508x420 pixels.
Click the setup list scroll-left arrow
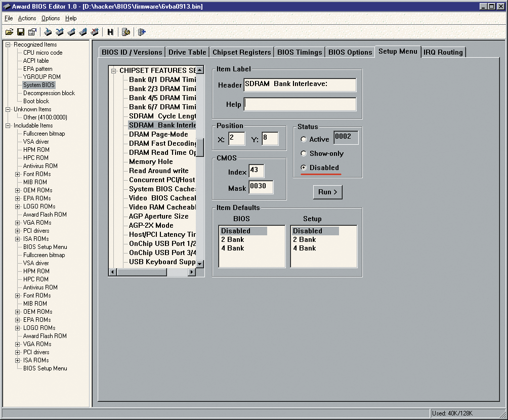(112, 272)
